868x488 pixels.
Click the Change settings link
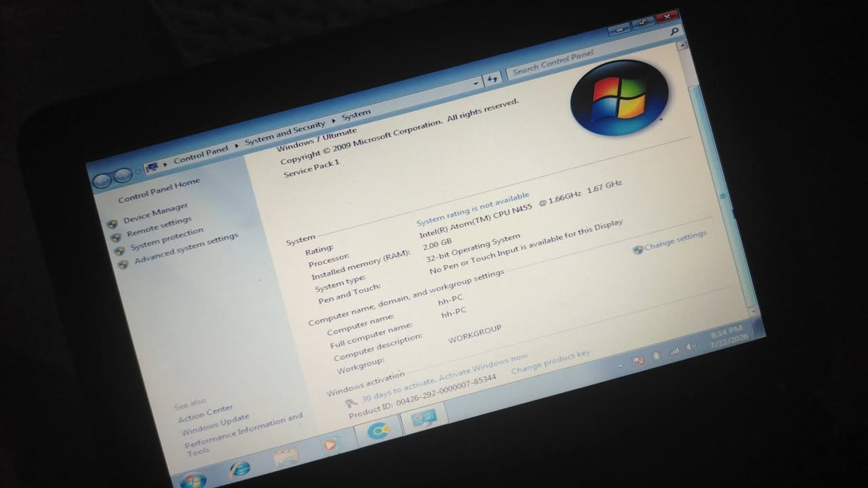[x=675, y=240]
